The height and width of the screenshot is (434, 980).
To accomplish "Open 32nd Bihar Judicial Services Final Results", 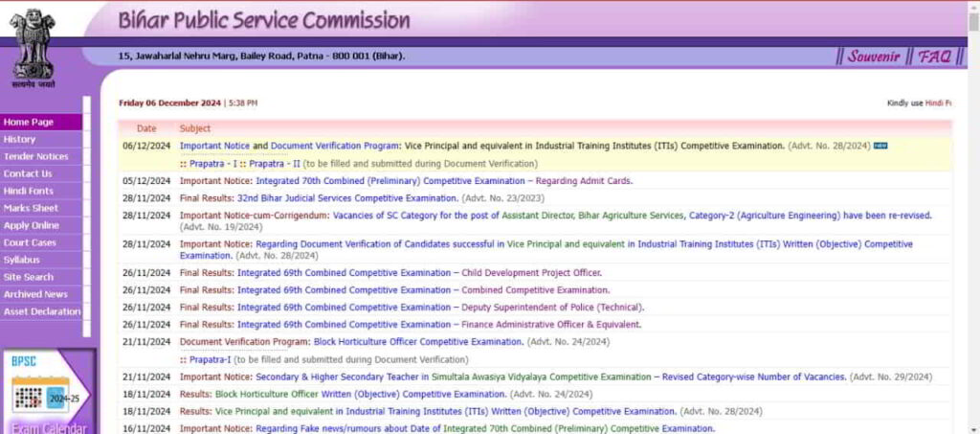I will [347, 198].
